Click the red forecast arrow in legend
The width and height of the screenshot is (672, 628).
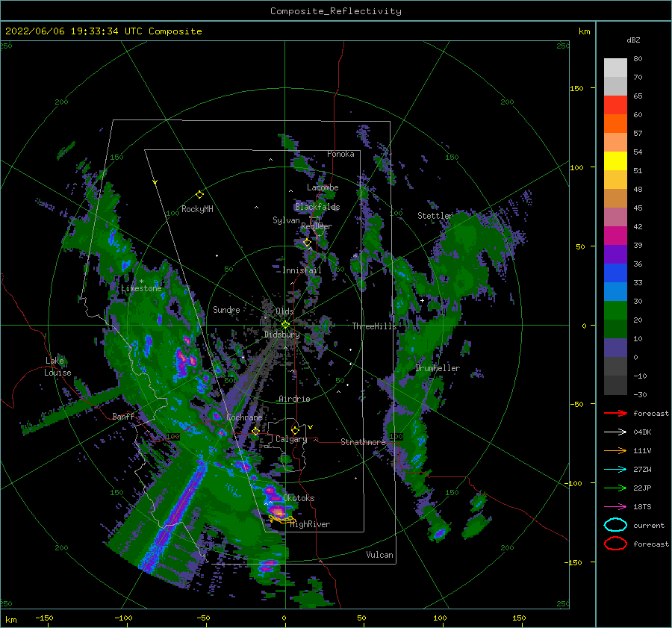(x=615, y=413)
